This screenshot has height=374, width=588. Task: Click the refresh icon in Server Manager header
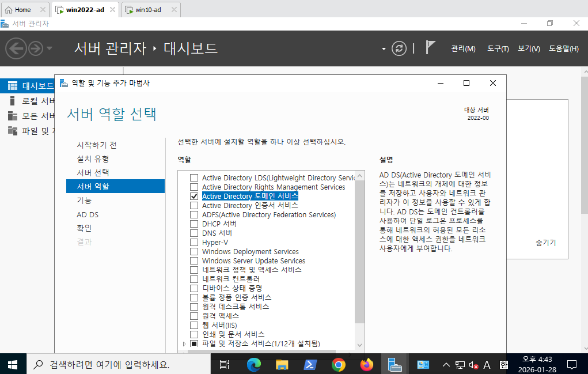point(399,48)
